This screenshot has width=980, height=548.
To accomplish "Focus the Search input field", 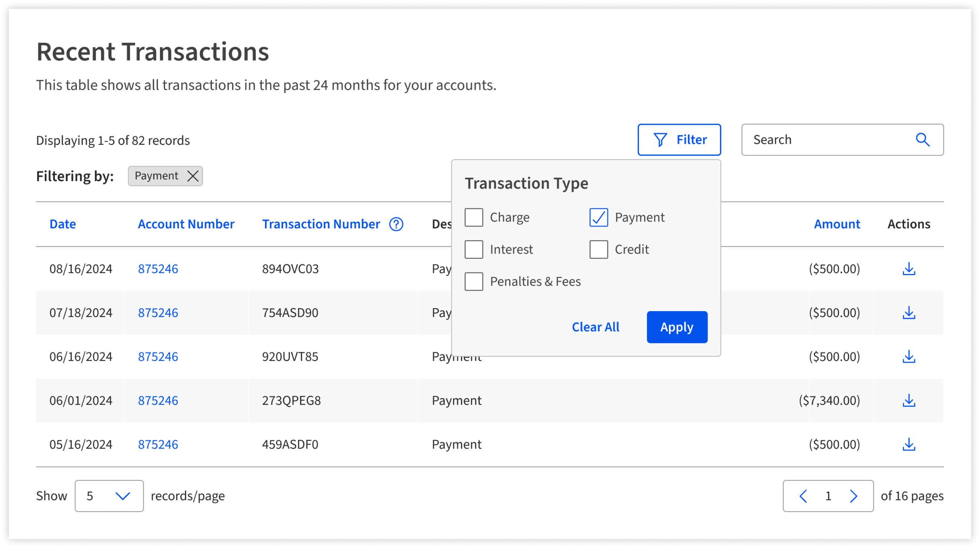I will point(829,140).
